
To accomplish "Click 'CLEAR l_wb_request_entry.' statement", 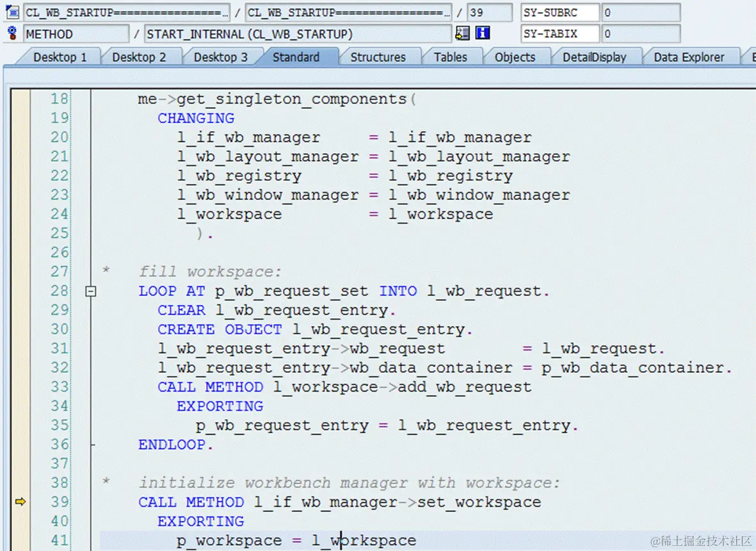I will pos(277,310).
